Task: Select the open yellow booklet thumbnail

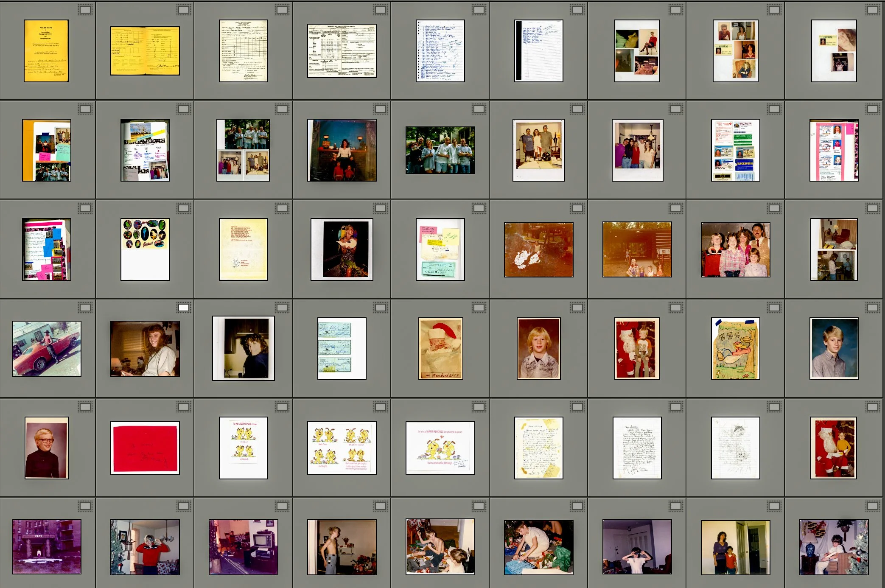Action: (145, 51)
